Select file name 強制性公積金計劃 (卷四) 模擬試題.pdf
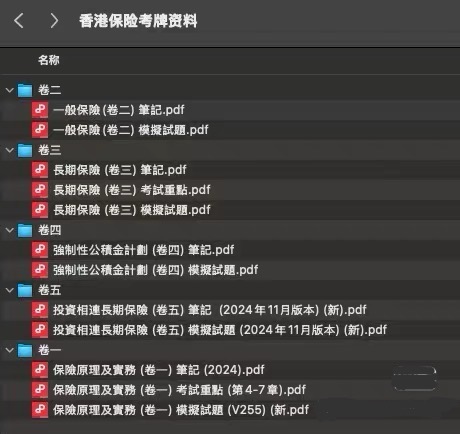The image size is (460, 434). pyautogui.click(x=156, y=270)
